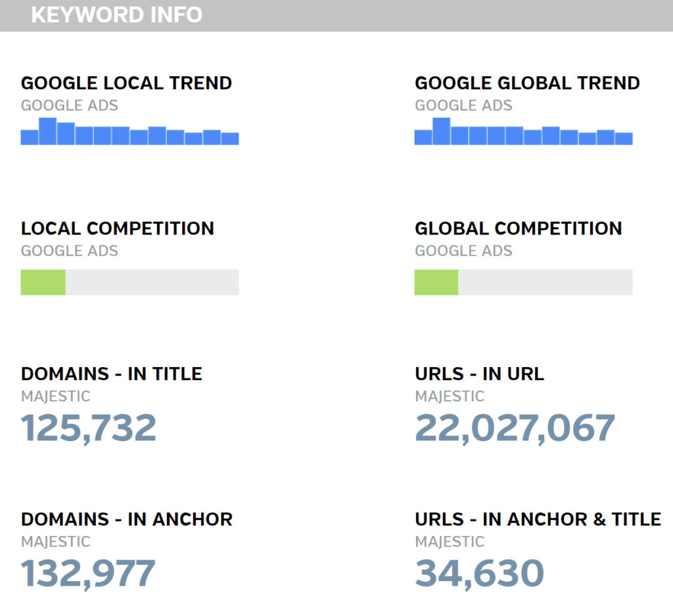
Task: Open the 34,630 URLs figure
Action: click(x=479, y=573)
